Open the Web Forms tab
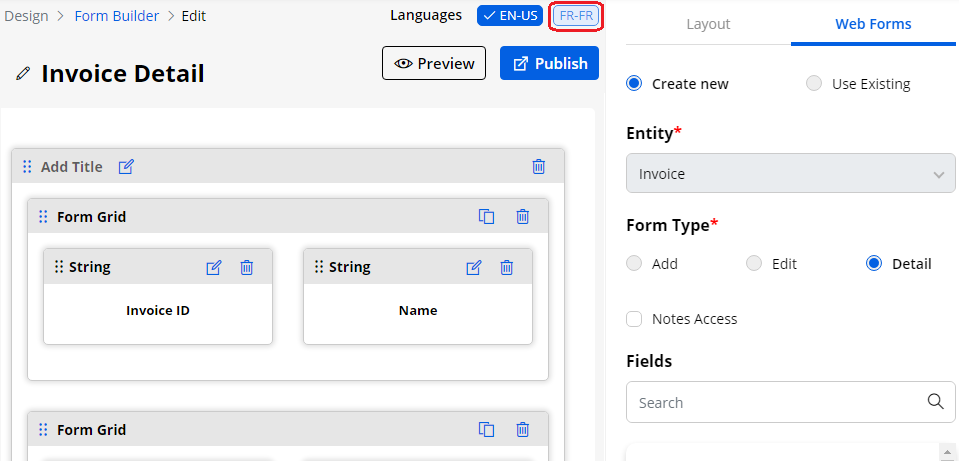 (873, 24)
